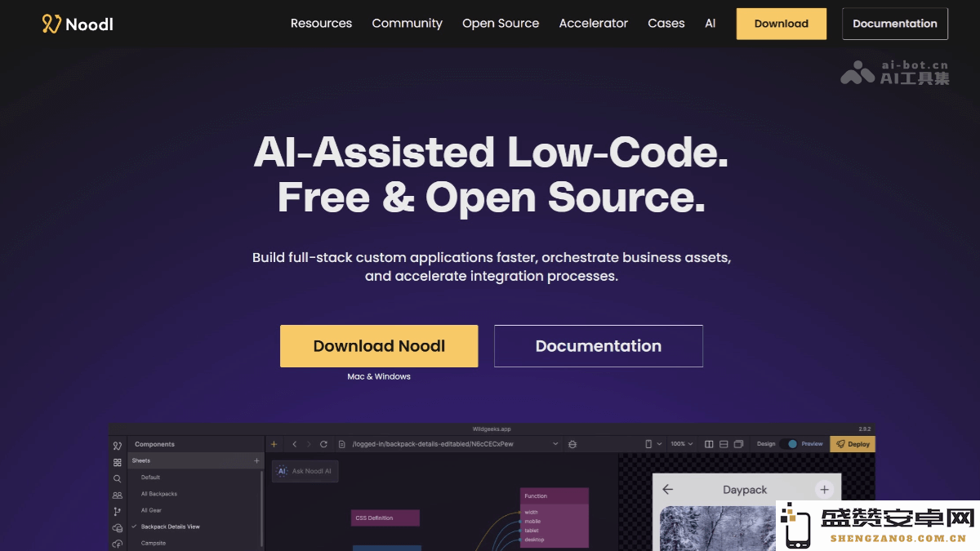The width and height of the screenshot is (980, 551).
Task: Open the version control branch icon
Action: coord(118,511)
